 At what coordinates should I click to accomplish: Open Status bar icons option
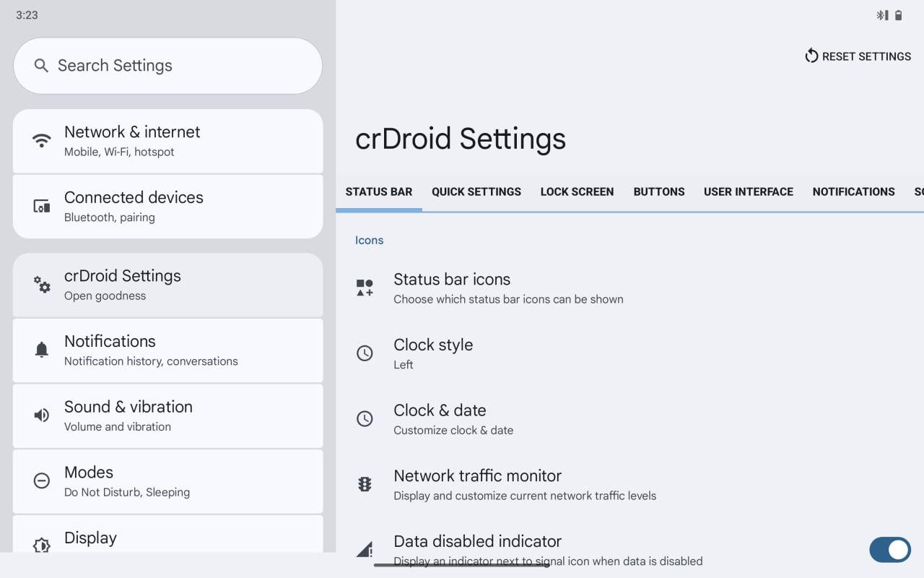[x=629, y=288]
